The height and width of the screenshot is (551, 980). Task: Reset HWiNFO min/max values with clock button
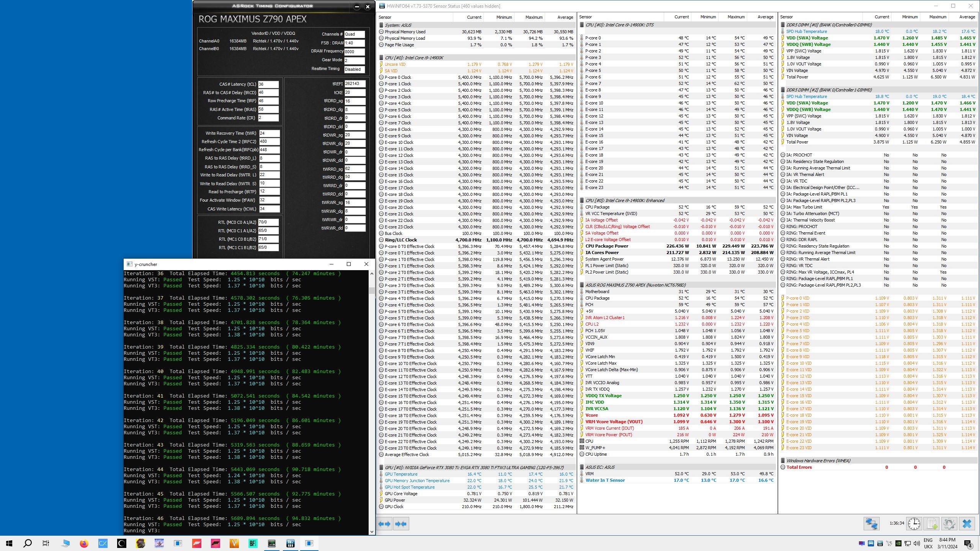tap(914, 523)
